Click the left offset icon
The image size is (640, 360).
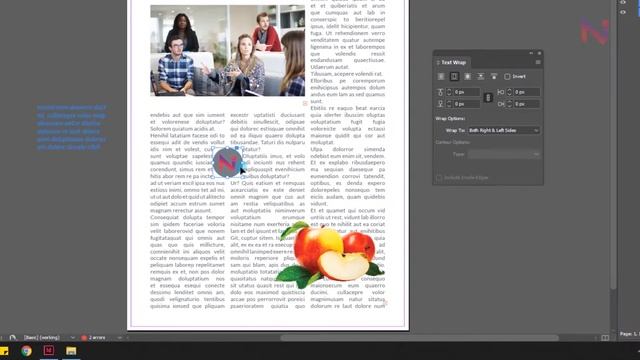pos(501,92)
